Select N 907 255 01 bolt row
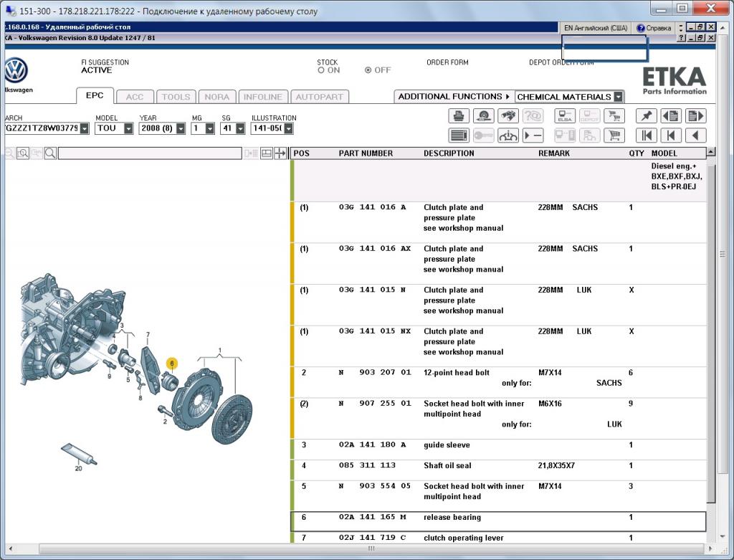Screen dimensions: 734x560 [x=498, y=419]
